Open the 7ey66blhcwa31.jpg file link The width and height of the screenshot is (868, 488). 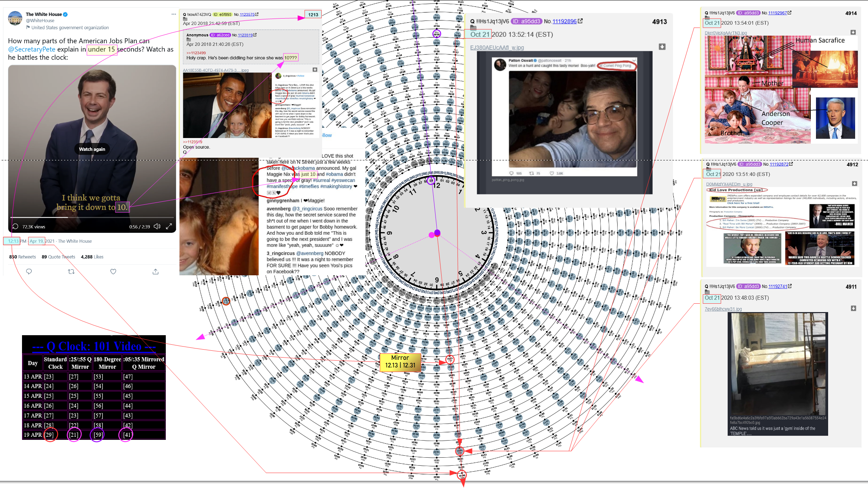point(723,309)
